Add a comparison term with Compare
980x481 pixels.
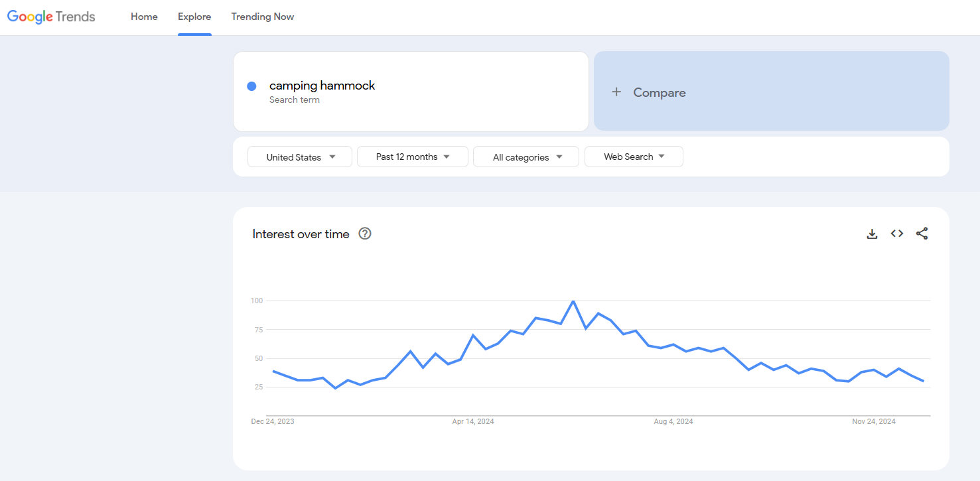click(772, 91)
